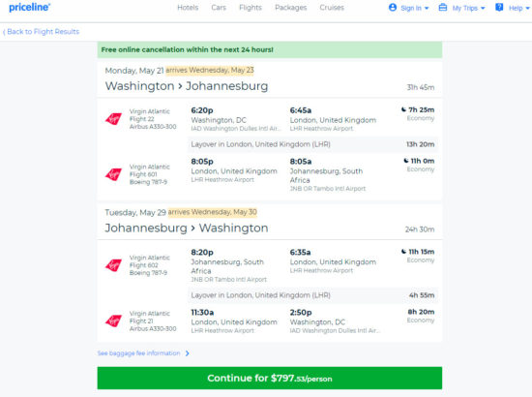Go Back to Flight Results
This screenshot has height=397, width=532.
(41, 32)
